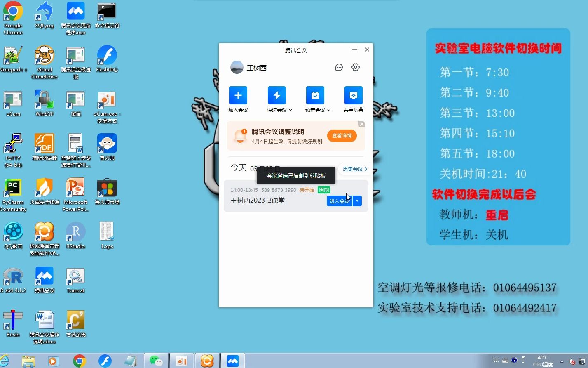Image resolution: width=588 pixels, height=368 pixels.
Task: Select the 命令提示符 desktop shortcut
Action: [107, 15]
